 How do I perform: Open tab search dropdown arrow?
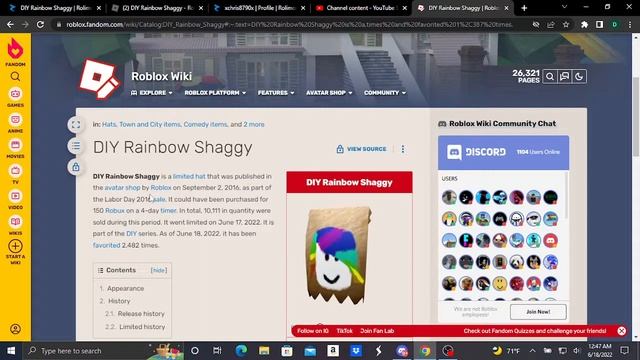tap(564, 7)
